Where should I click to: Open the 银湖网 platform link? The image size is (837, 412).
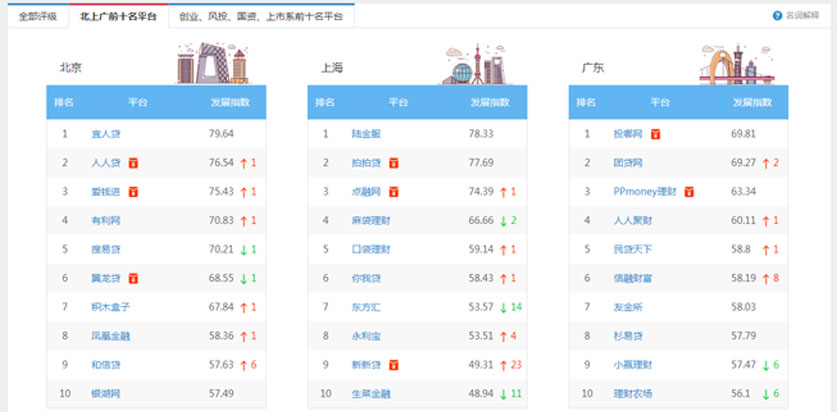(106, 394)
